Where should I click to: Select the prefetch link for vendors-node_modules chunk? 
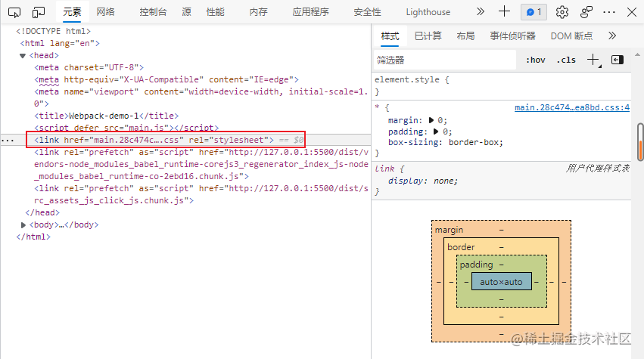pos(201,164)
